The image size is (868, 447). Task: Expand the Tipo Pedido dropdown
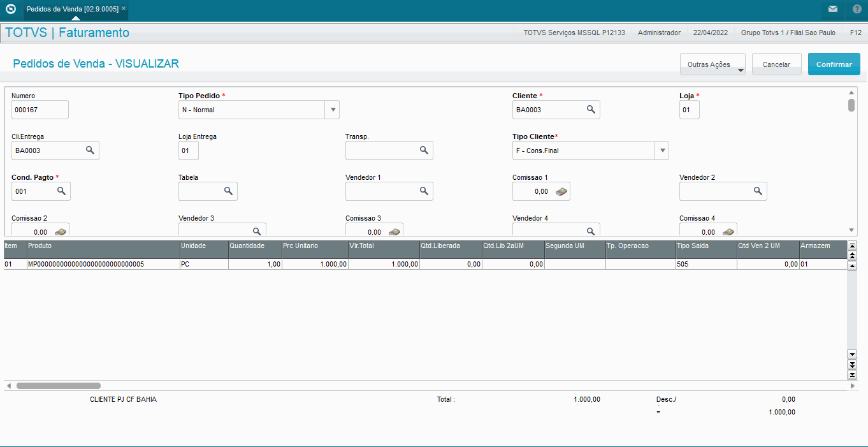point(332,110)
